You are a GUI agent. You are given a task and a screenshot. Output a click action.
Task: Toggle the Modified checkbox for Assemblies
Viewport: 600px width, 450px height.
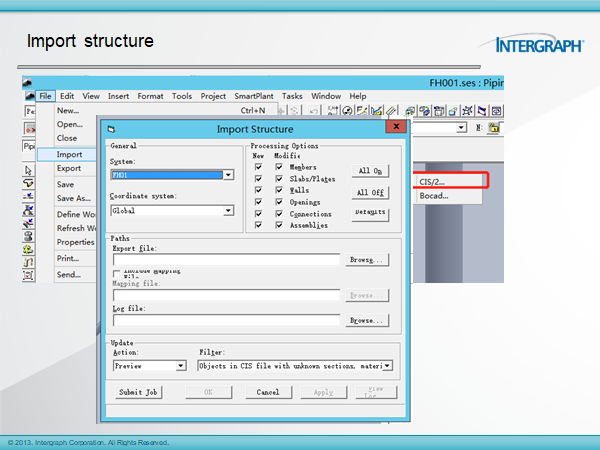tap(279, 225)
